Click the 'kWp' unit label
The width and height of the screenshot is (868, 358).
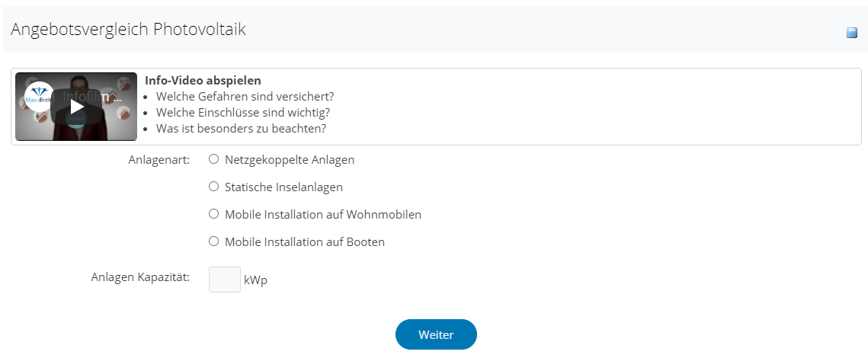[x=255, y=280]
